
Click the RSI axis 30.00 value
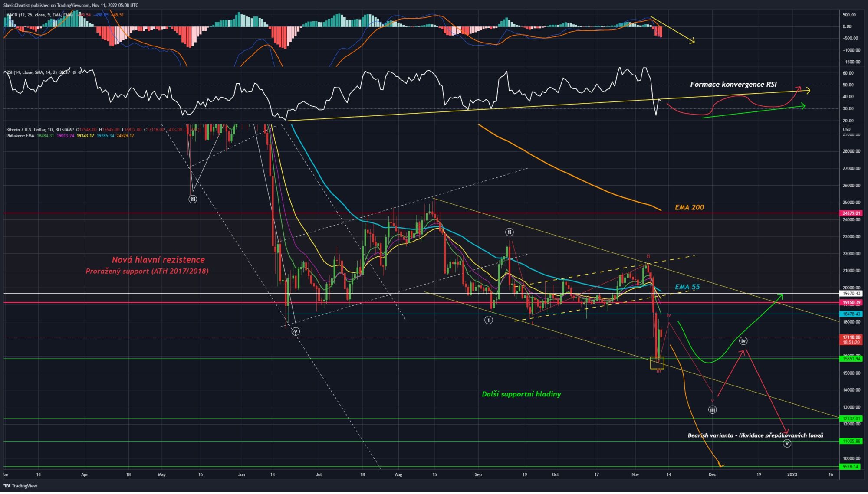(848, 108)
